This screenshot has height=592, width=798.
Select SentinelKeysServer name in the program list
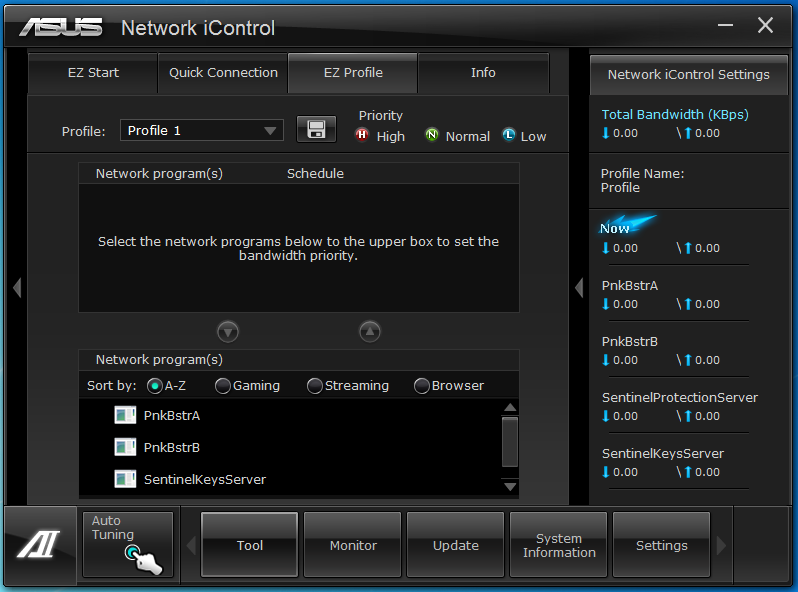205,479
